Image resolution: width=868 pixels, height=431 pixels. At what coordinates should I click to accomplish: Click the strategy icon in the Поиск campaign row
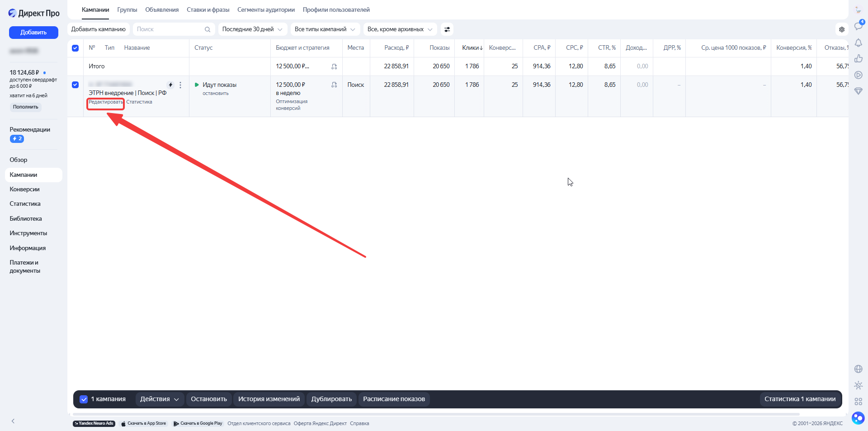pyautogui.click(x=334, y=85)
